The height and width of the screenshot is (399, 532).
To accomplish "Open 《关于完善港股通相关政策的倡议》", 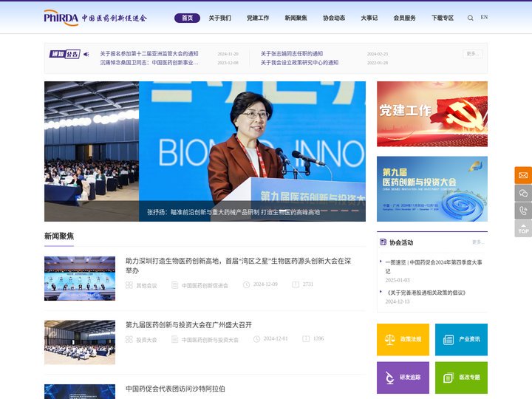I will click(x=426, y=293).
